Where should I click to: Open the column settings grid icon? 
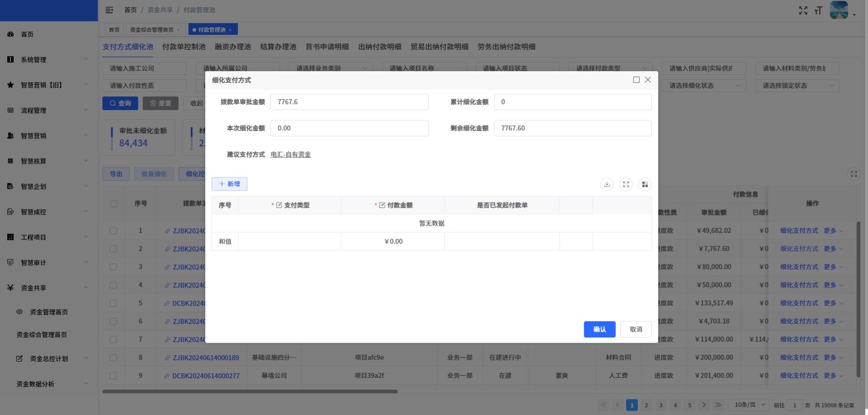pos(645,184)
